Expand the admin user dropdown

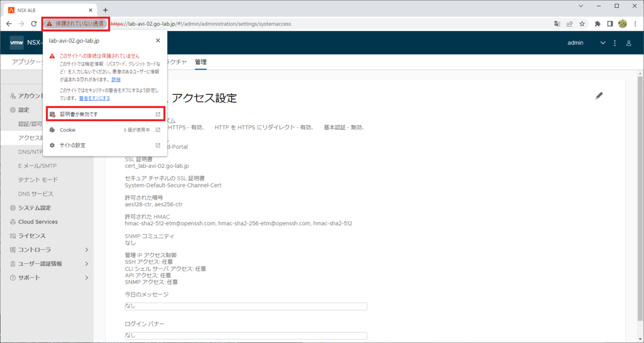coord(603,43)
